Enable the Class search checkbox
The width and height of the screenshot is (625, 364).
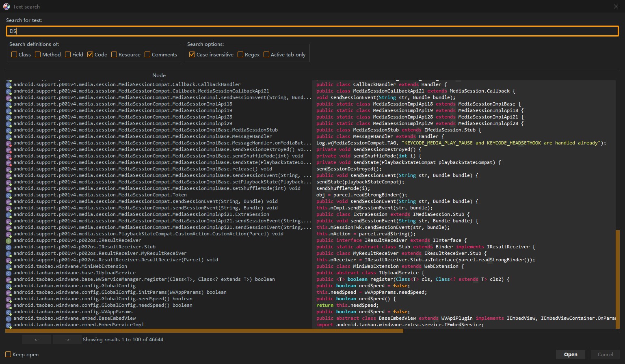(14, 54)
